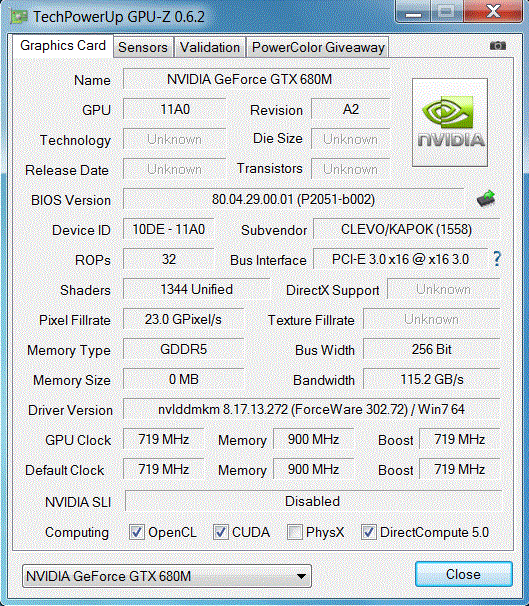Screen dimensions: 529x606
Task: Click the Subvendor value CLEVO/KAPOK (1558)
Action: coord(407,230)
